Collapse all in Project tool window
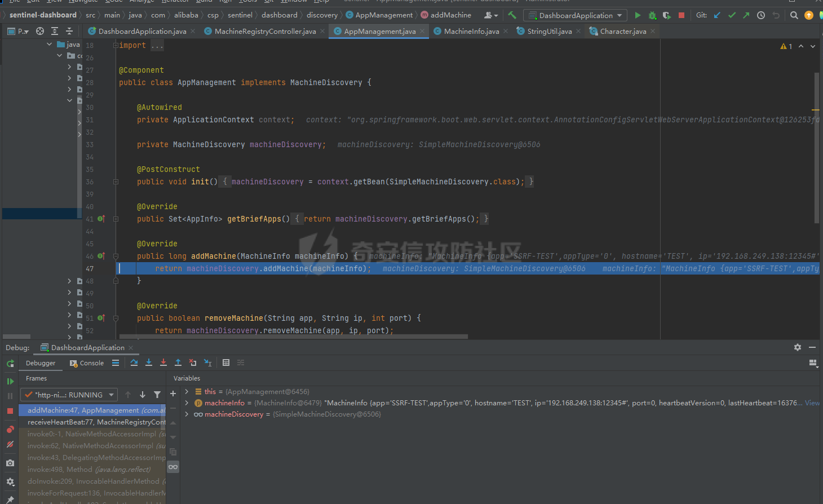This screenshot has width=823, height=504. pos(69,31)
